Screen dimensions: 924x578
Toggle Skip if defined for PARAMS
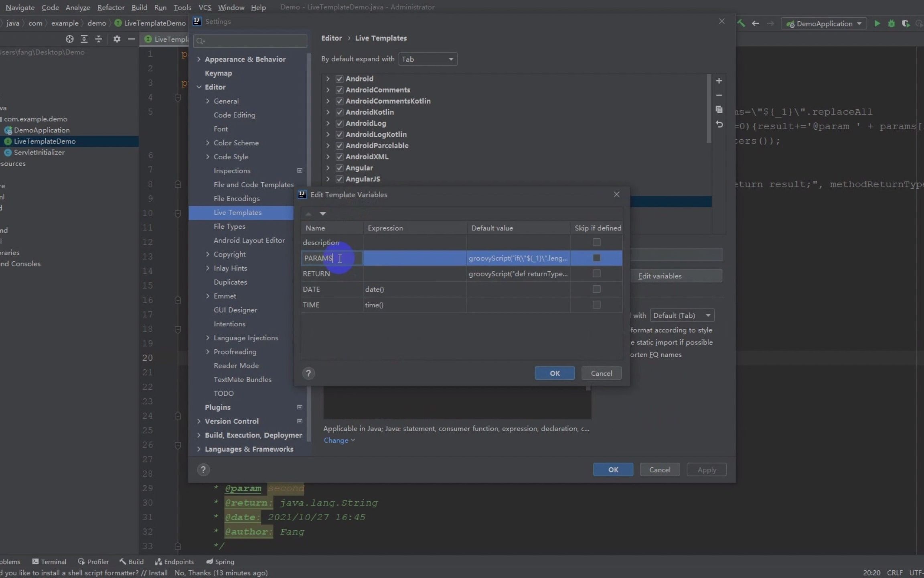coord(597,258)
